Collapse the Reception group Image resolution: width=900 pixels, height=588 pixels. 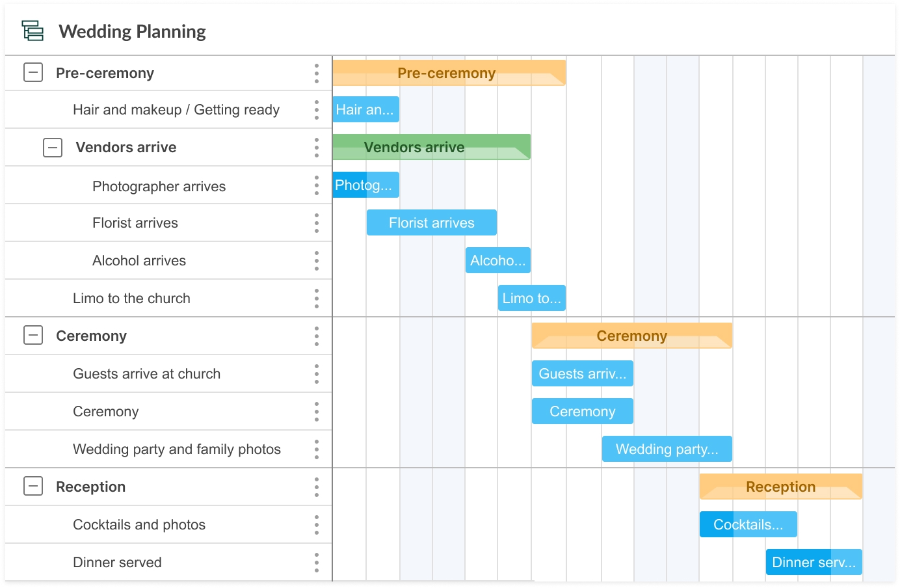coord(33,486)
